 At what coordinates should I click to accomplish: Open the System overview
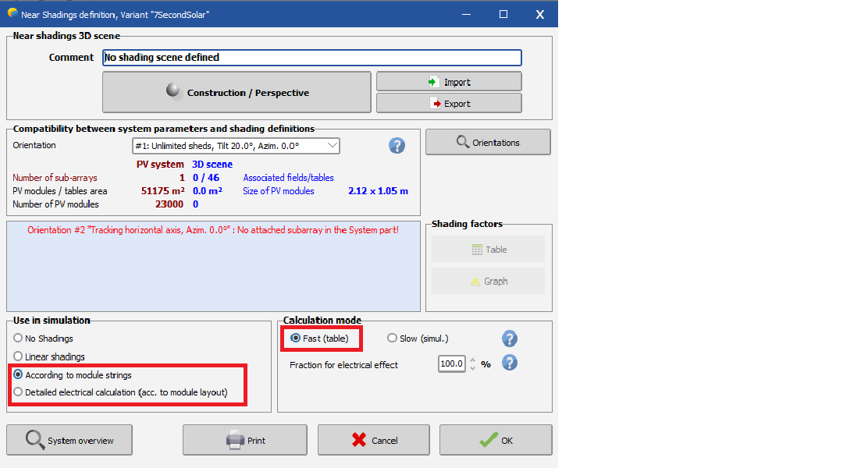69,440
